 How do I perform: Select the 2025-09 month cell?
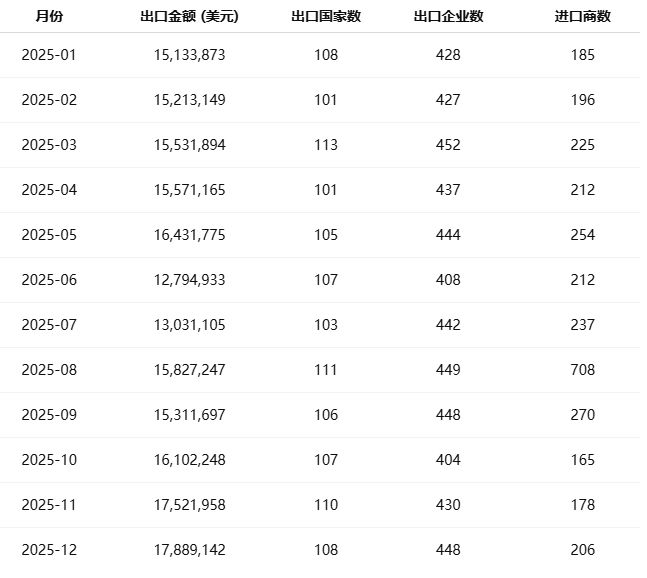(49, 415)
